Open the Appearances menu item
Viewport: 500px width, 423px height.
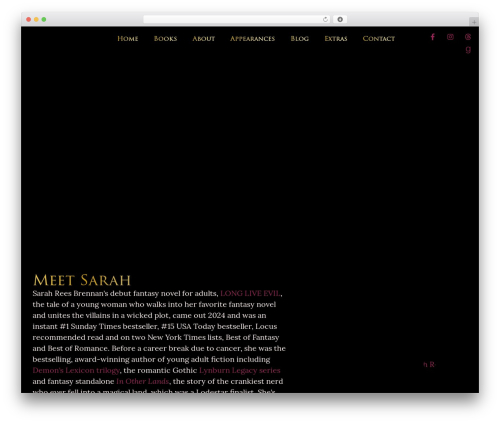click(x=252, y=39)
